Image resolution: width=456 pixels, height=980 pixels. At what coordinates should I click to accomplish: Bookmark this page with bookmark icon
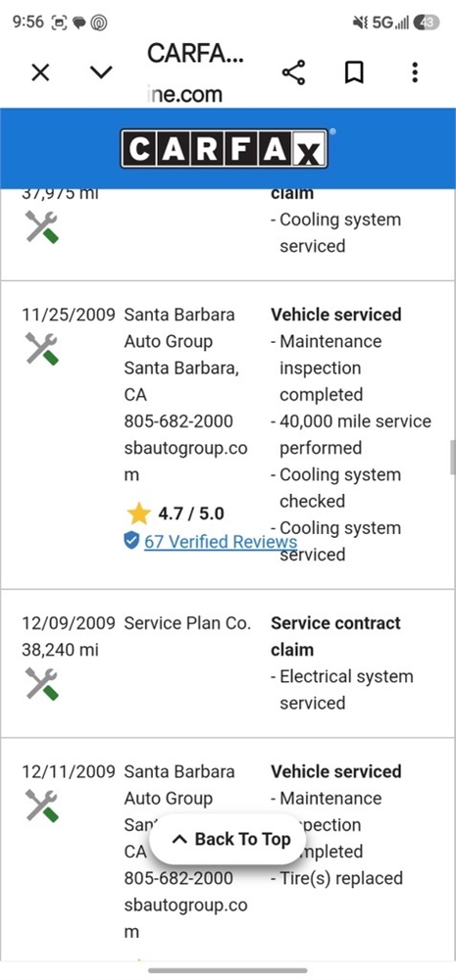coord(354,73)
